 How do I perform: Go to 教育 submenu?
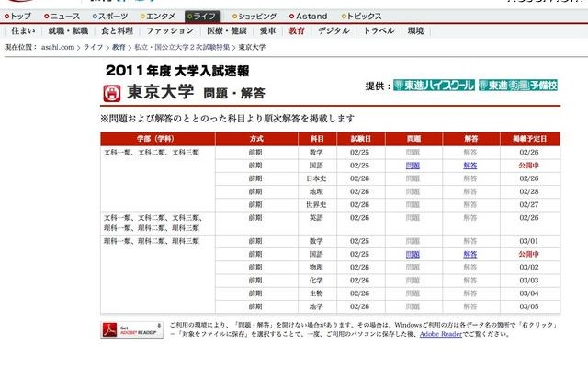click(297, 30)
